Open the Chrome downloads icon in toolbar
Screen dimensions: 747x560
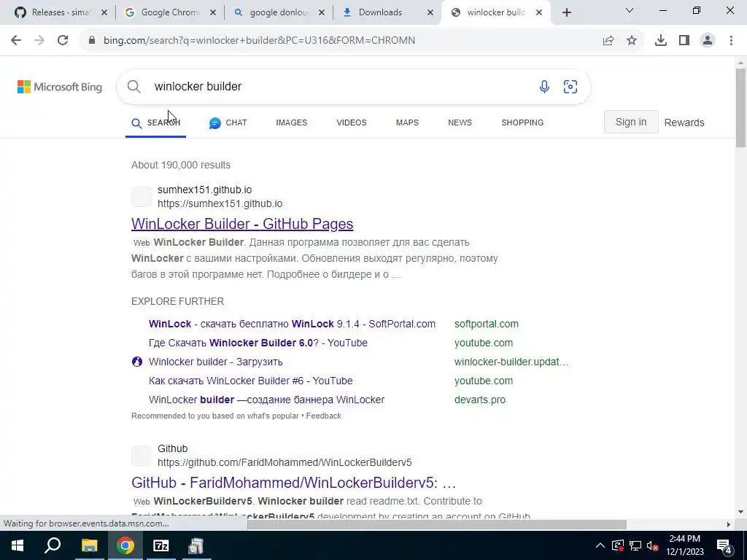[x=661, y=41]
